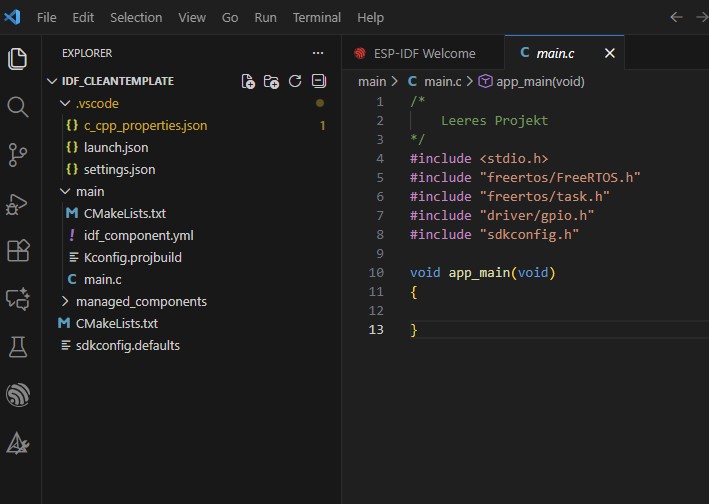This screenshot has width=709, height=504.
Task: Open the Terminal menu
Action: pyautogui.click(x=316, y=17)
